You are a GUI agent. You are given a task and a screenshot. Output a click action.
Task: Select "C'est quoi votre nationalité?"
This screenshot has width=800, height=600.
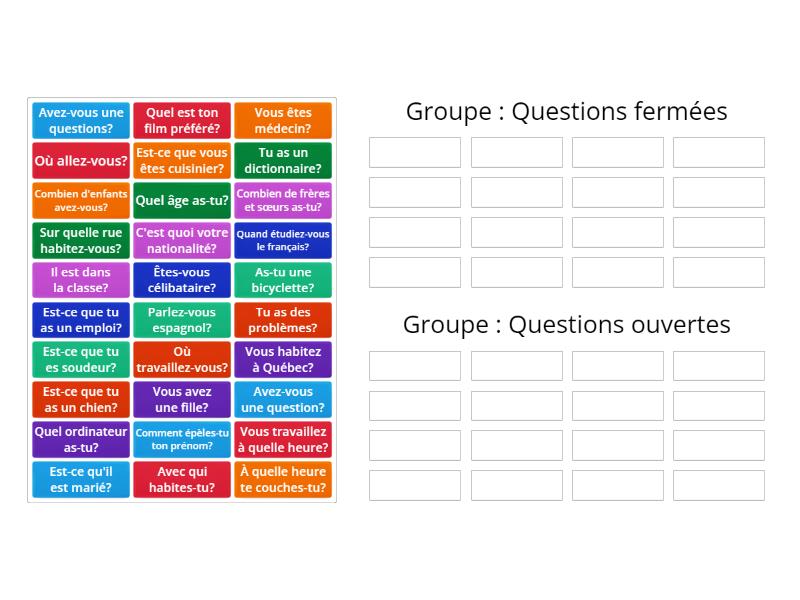click(x=182, y=240)
